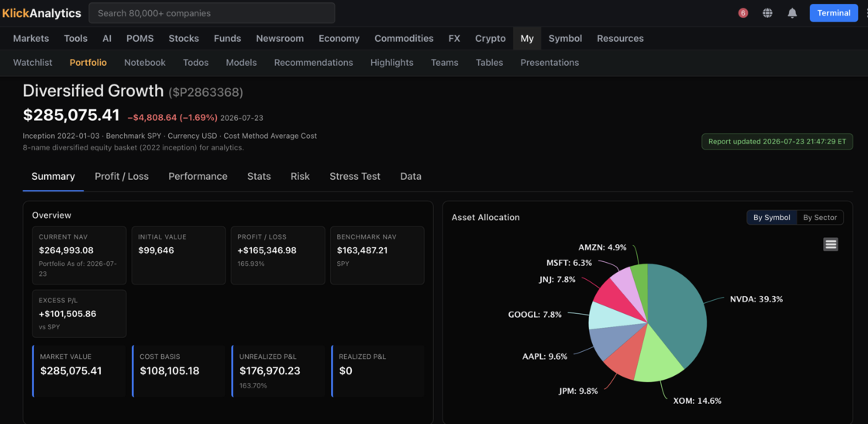The image size is (868, 424).
Task: Switch allocation to By Sector
Action: [x=820, y=218]
